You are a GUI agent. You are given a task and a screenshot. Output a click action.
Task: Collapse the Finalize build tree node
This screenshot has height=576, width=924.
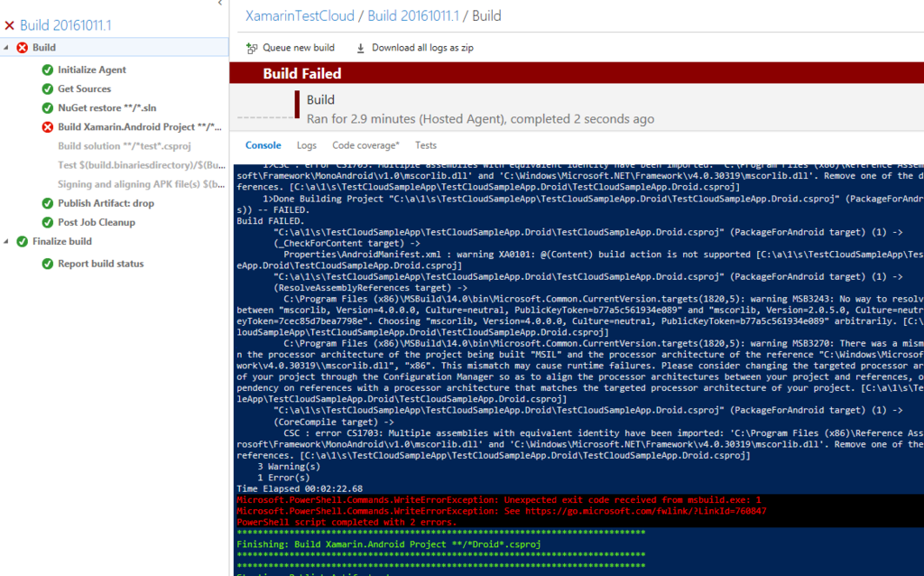[x=6, y=242]
